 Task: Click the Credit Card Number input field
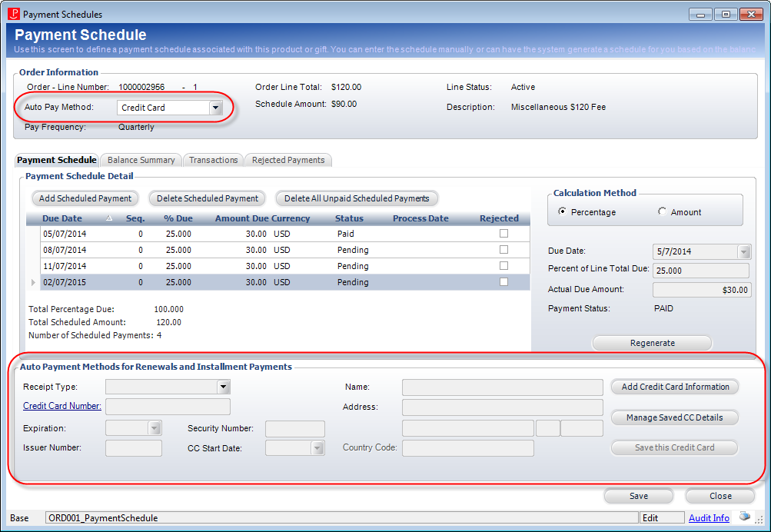click(168, 407)
